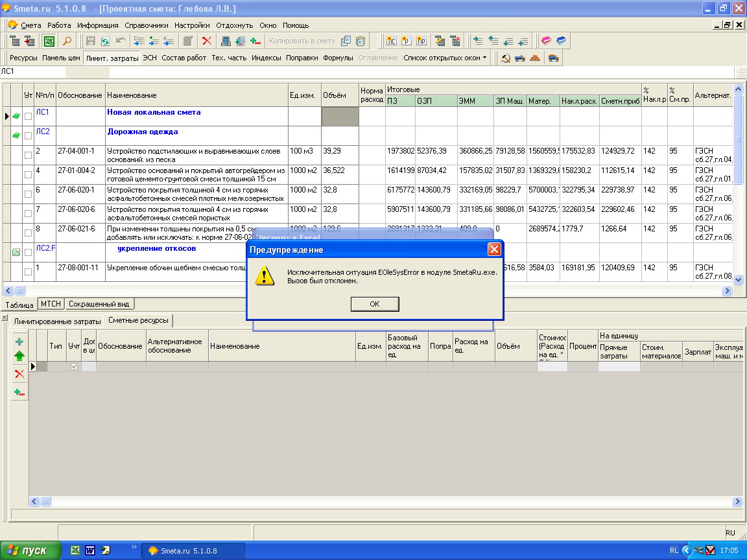Click the move up arrow list icon
This screenshot has width=747, height=560.
click(x=493, y=41)
